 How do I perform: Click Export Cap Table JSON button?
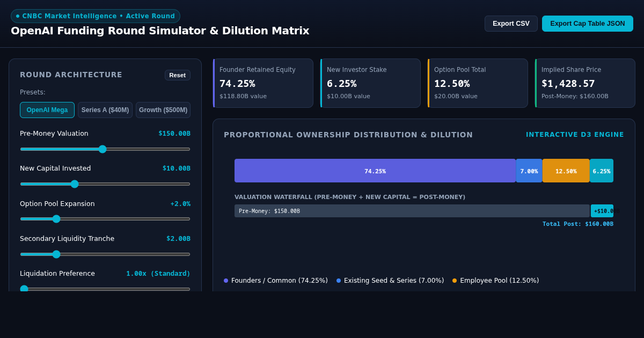588,24
